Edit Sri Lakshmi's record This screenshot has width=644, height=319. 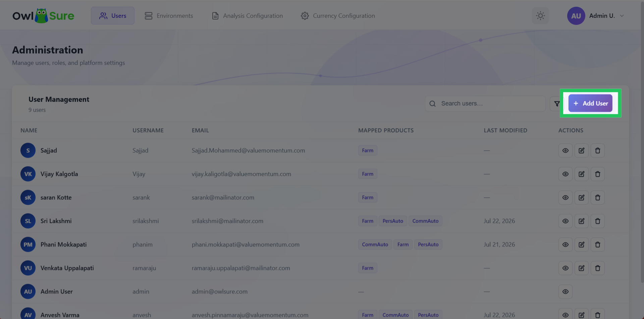[x=582, y=221]
